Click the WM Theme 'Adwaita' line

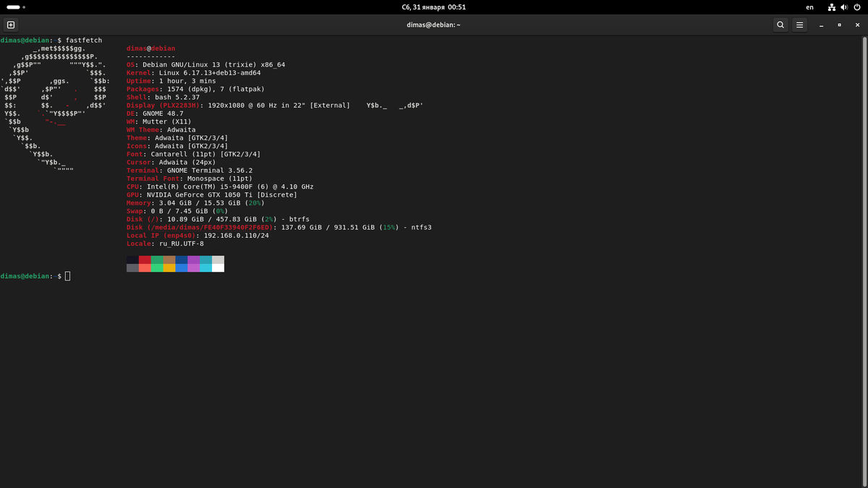(161, 129)
